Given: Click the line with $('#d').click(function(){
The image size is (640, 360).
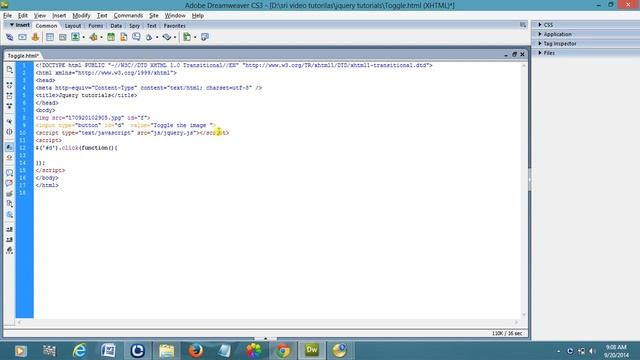Looking at the screenshot, I should 77,148.
